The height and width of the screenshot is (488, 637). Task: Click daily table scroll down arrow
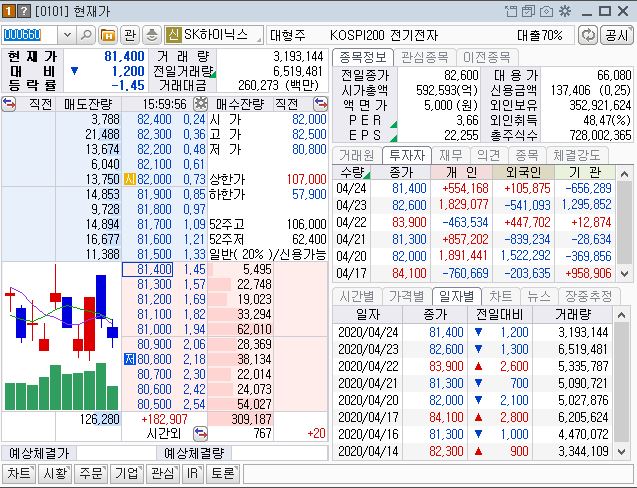pyautogui.click(x=621, y=452)
